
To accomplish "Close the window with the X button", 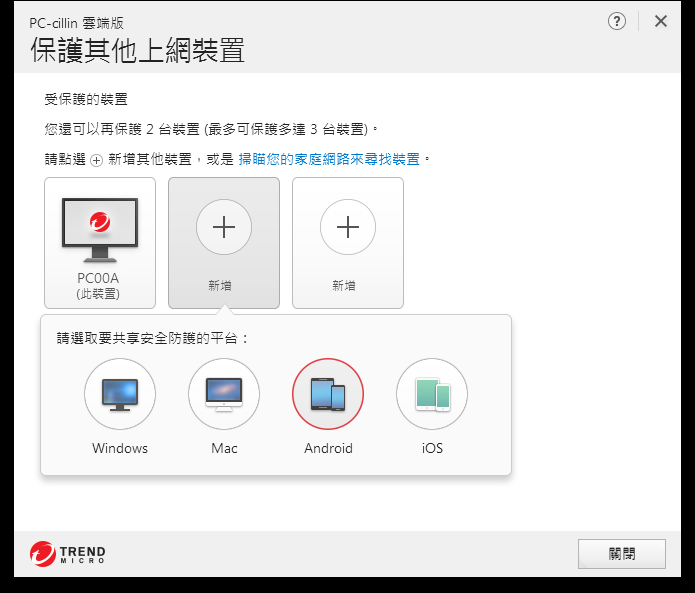I will 660,21.
